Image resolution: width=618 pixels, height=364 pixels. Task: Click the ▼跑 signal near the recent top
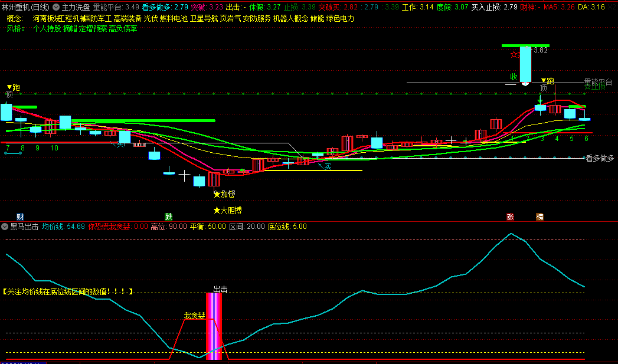tap(547, 81)
